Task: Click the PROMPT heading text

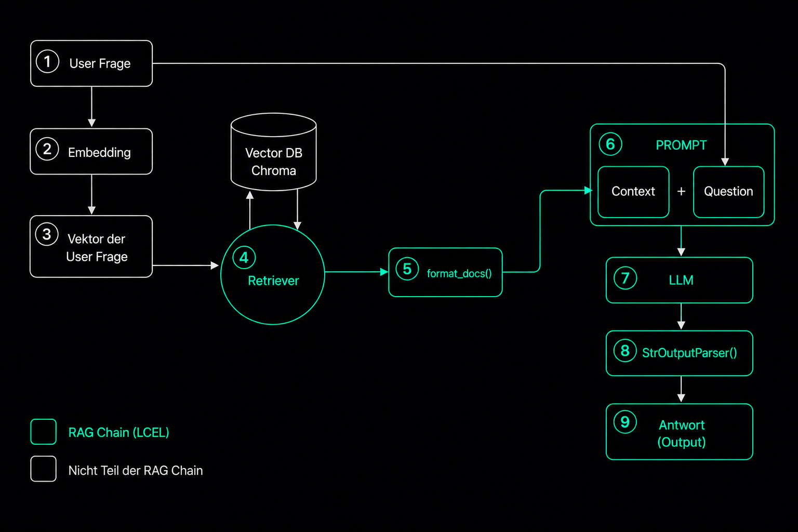Action: [x=681, y=145]
